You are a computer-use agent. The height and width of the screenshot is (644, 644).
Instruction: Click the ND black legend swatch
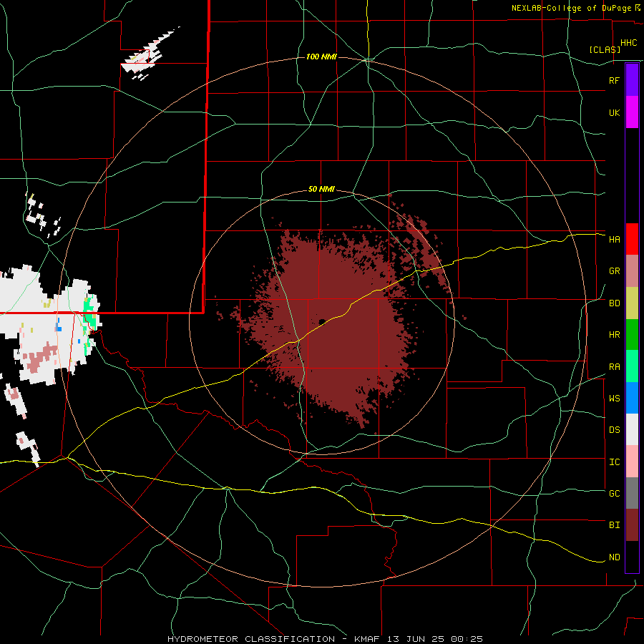click(x=632, y=557)
